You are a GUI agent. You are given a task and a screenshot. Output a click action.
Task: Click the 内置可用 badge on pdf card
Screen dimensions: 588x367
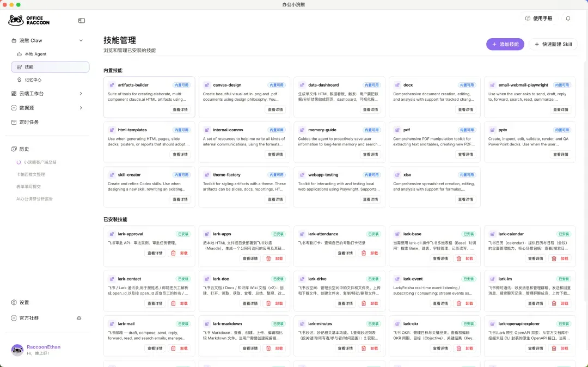click(x=467, y=130)
